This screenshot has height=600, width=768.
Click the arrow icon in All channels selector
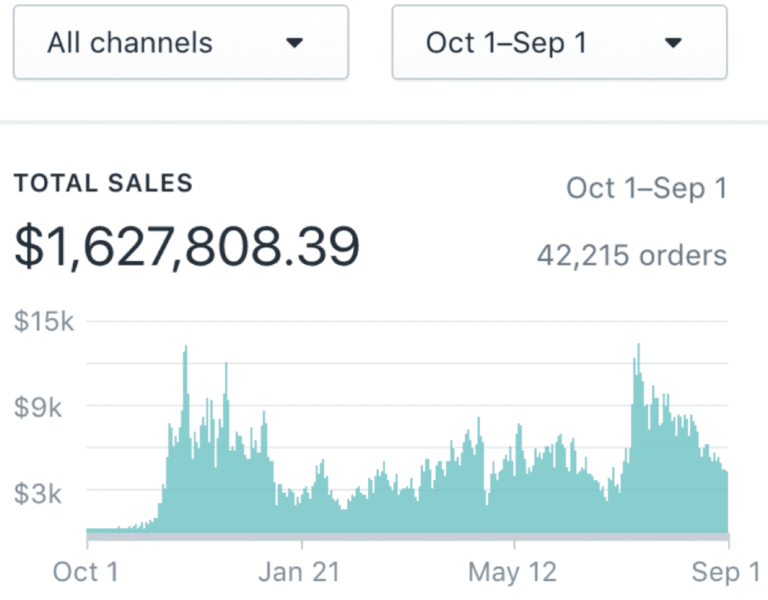point(294,43)
